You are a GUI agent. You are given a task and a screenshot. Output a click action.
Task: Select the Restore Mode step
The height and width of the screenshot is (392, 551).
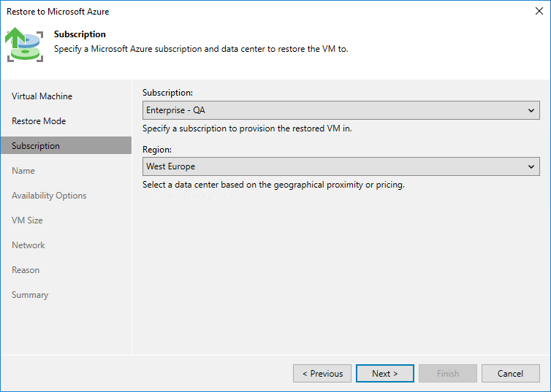click(39, 121)
